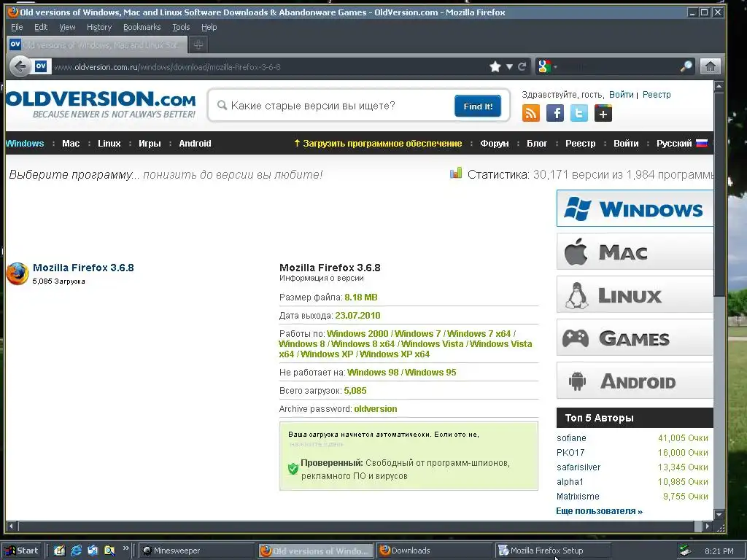Open the Start button on taskbar
The height and width of the screenshot is (560, 747).
[x=22, y=551]
